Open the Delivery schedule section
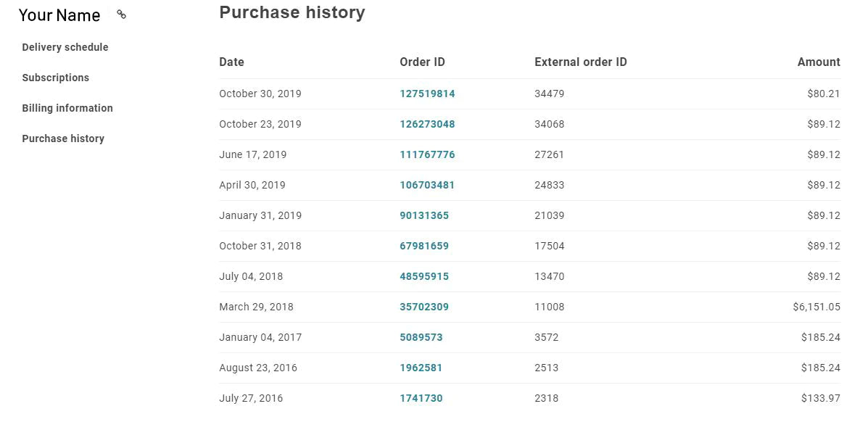This screenshot has width=868, height=422. [65, 47]
